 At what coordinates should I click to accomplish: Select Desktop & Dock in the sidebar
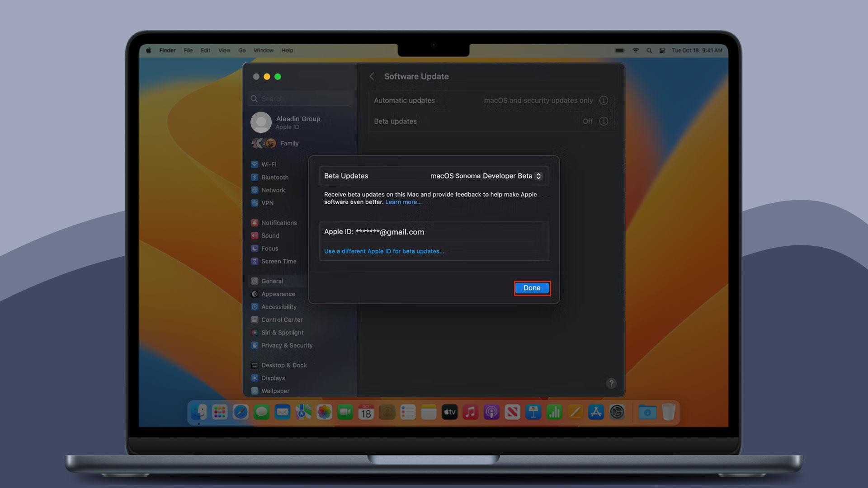coord(279,365)
